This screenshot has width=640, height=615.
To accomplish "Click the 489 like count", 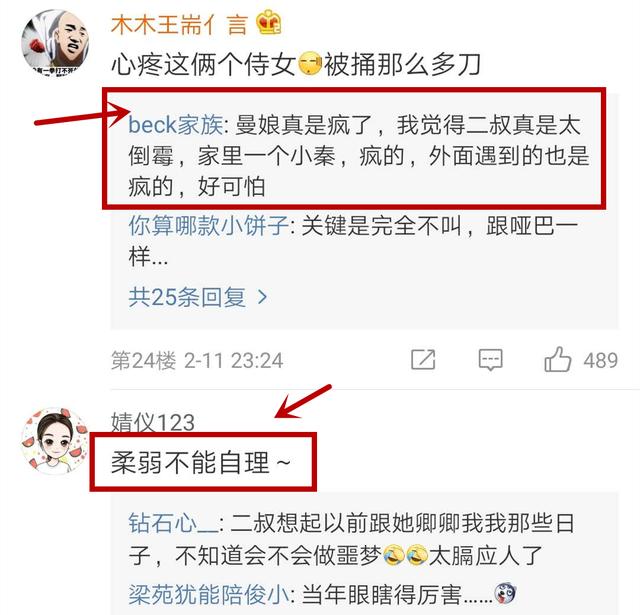I will coord(600,360).
